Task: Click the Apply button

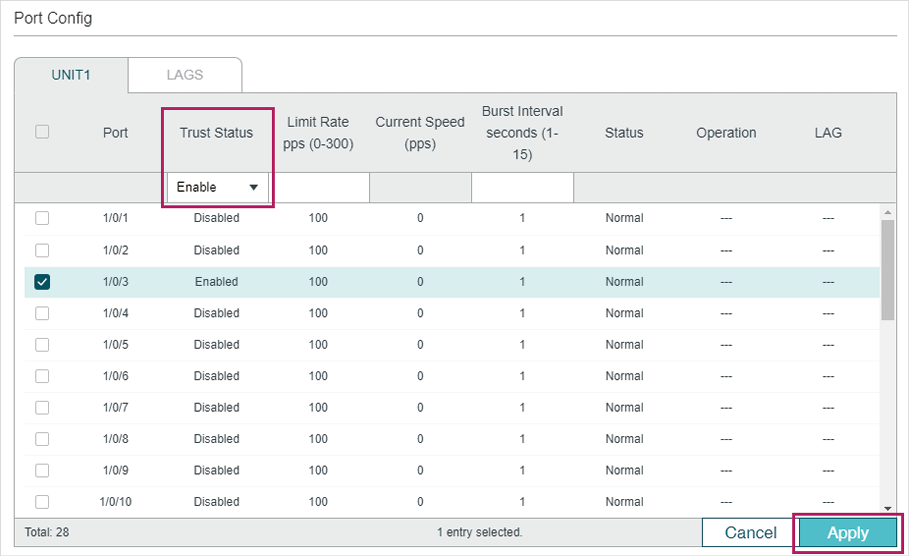Action: pos(848,533)
